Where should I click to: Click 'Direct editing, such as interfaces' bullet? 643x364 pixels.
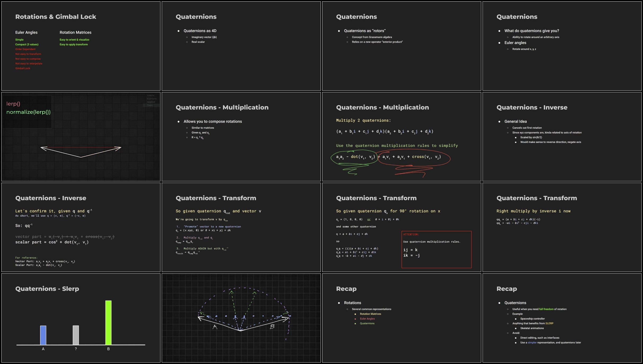click(540, 338)
